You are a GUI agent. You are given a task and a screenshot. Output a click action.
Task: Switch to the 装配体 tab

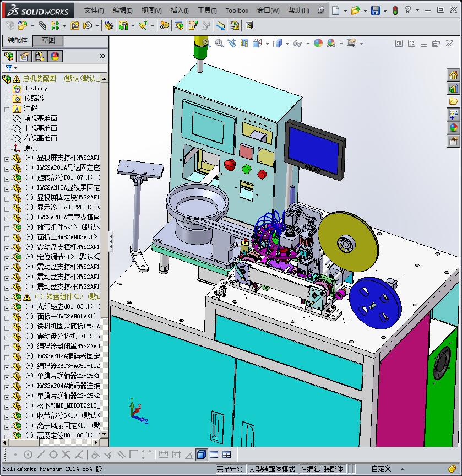click(x=18, y=40)
